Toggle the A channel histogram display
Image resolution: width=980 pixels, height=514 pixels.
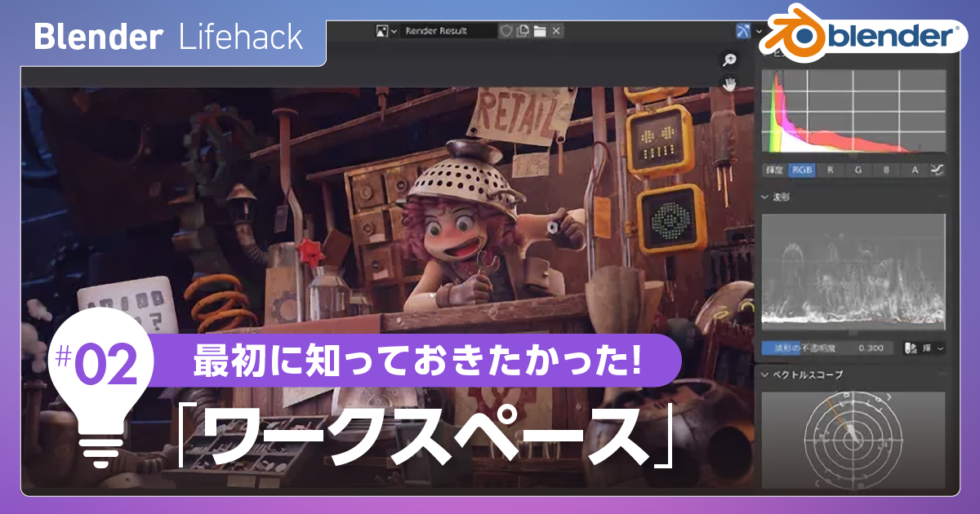(x=915, y=171)
